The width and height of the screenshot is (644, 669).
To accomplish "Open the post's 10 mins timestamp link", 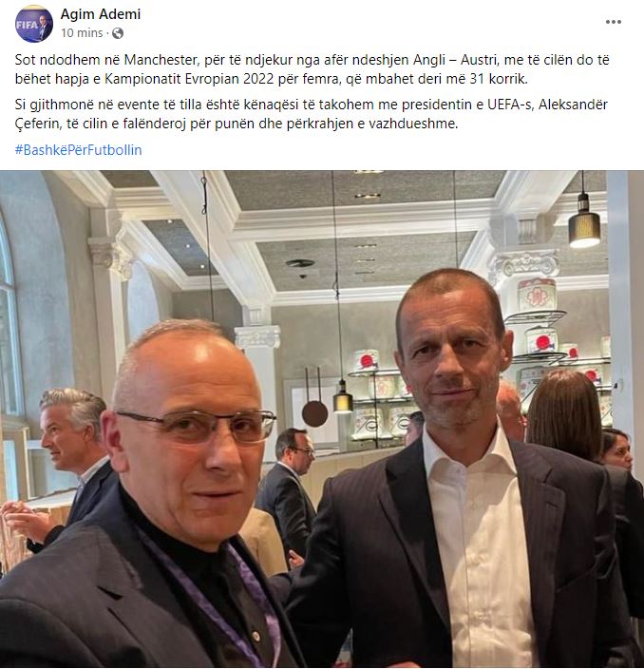I will pyautogui.click(x=82, y=33).
